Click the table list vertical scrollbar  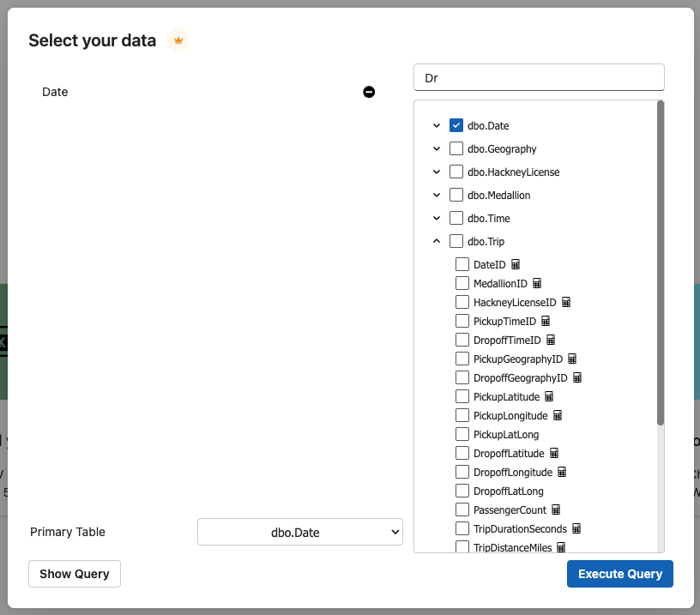coord(660,264)
